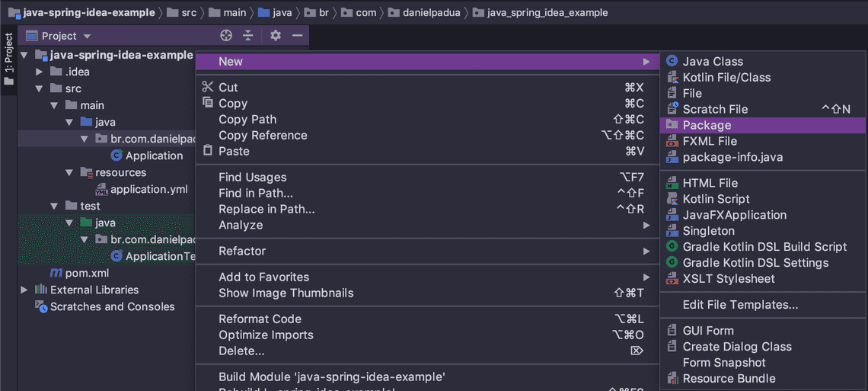868x391 pixels.
Task: Collapse the main folder
Action: pyautogui.click(x=54, y=105)
